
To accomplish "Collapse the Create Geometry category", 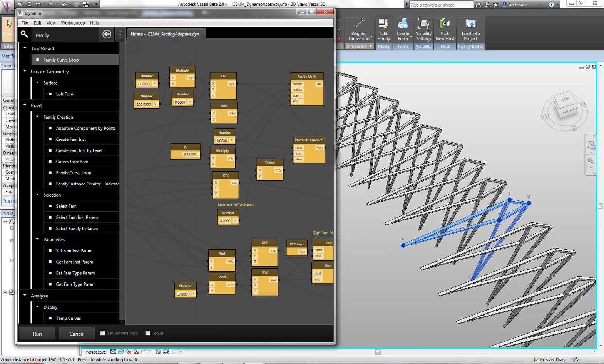I will pyautogui.click(x=25, y=71).
